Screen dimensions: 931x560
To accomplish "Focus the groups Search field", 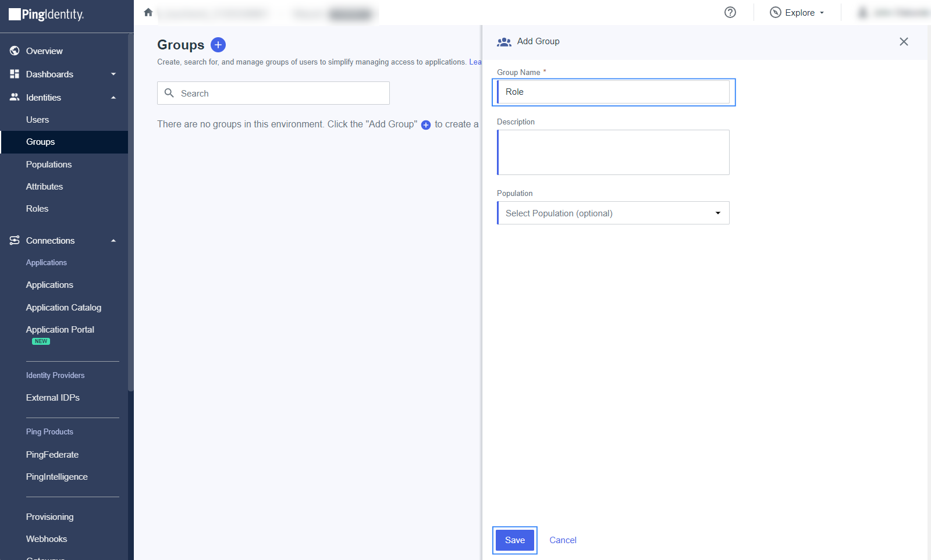I will tap(279, 94).
